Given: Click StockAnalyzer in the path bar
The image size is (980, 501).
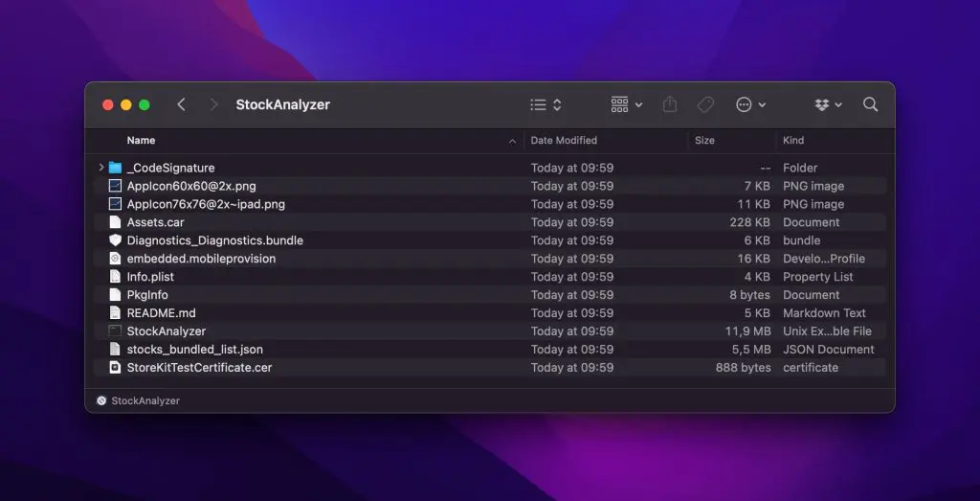Looking at the screenshot, I should tap(145, 401).
